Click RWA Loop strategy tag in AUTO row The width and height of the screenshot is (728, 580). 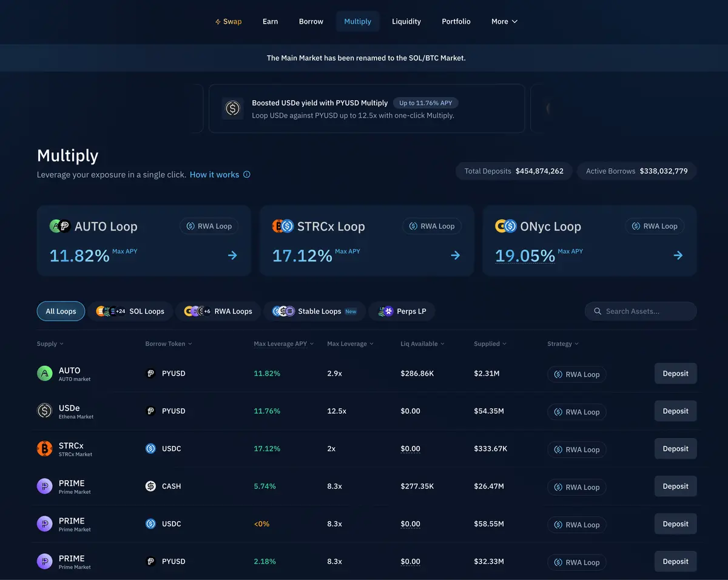pyautogui.click(x=577, y=374)
